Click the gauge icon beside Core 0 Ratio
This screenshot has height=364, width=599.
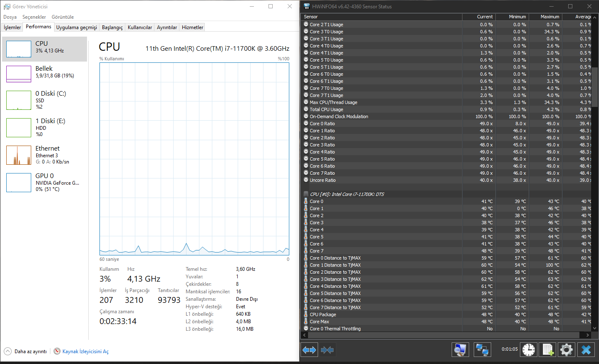(x=306, y=124)
